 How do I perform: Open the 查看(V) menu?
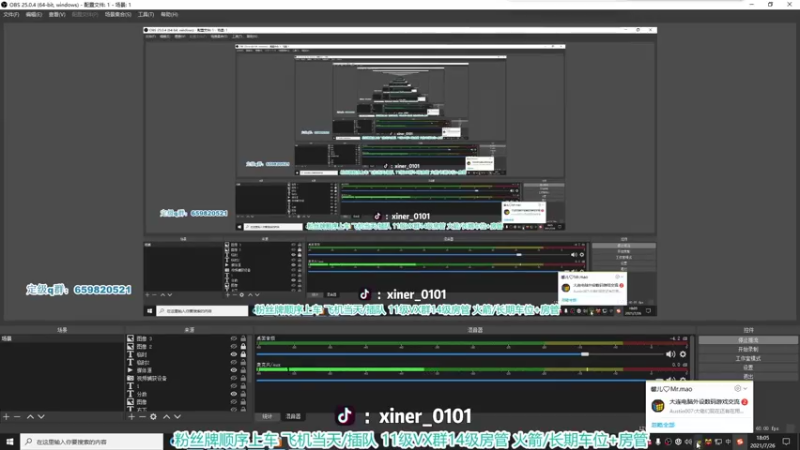point(57,14)
